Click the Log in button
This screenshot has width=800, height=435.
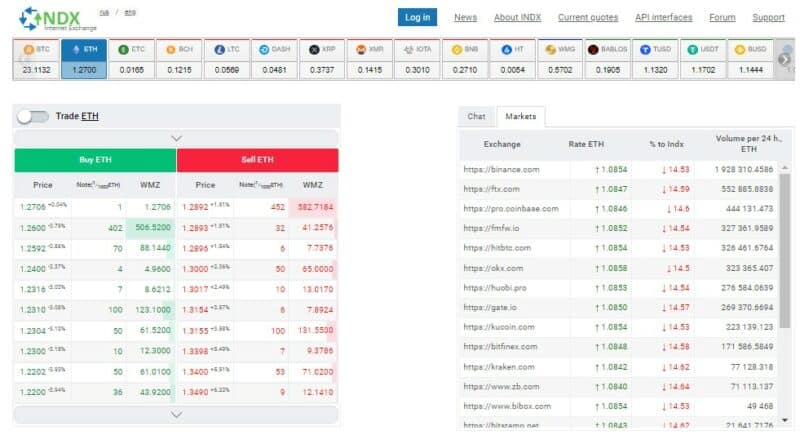click(x=417, y=17)
